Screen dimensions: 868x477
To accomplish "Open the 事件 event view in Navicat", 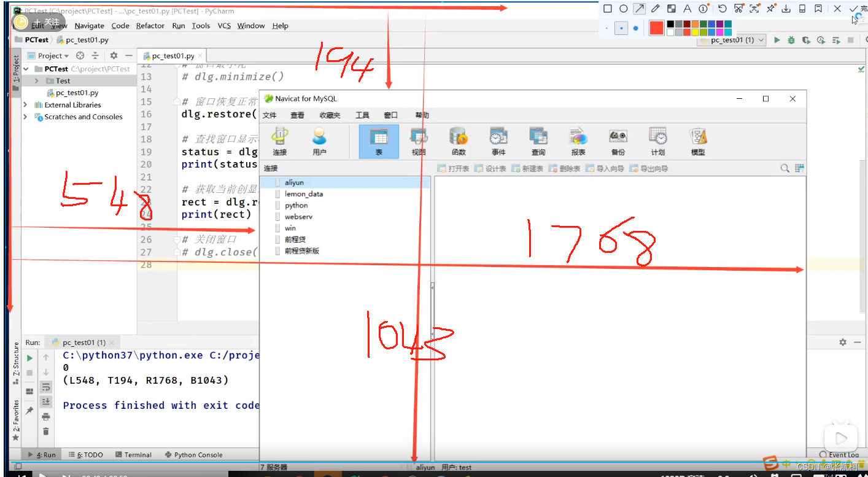I will point(498,142).
